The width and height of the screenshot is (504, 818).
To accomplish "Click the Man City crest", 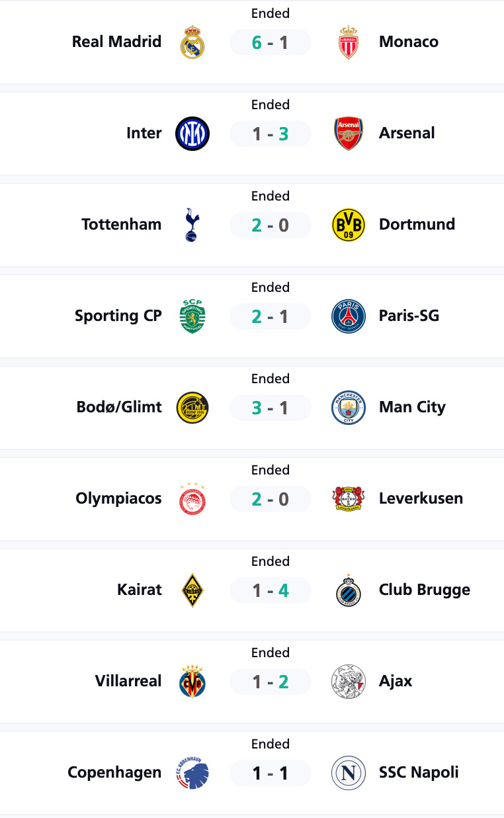I will [x=348, y=408].
